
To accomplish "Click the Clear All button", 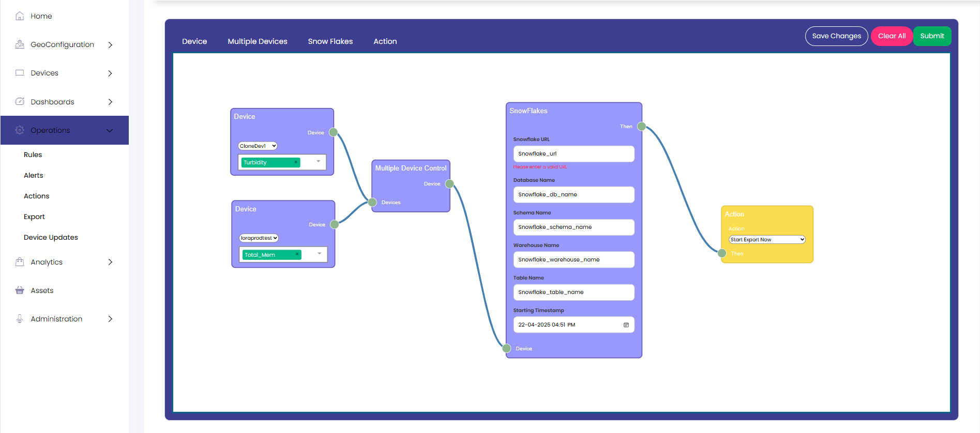I will [x=892, y=36].
